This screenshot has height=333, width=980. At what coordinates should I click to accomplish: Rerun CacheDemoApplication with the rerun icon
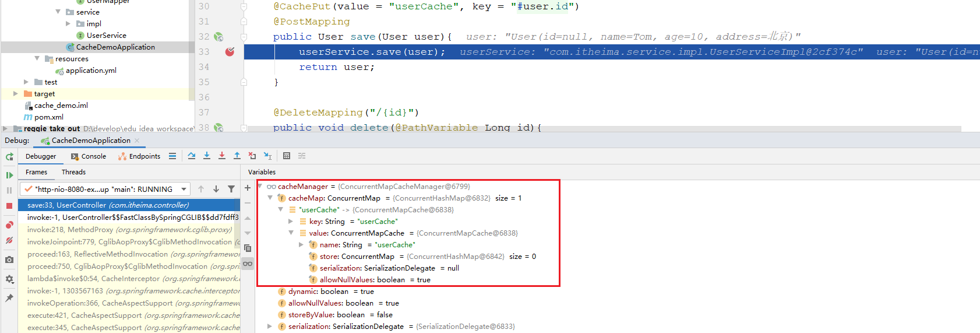pos(9,157)
